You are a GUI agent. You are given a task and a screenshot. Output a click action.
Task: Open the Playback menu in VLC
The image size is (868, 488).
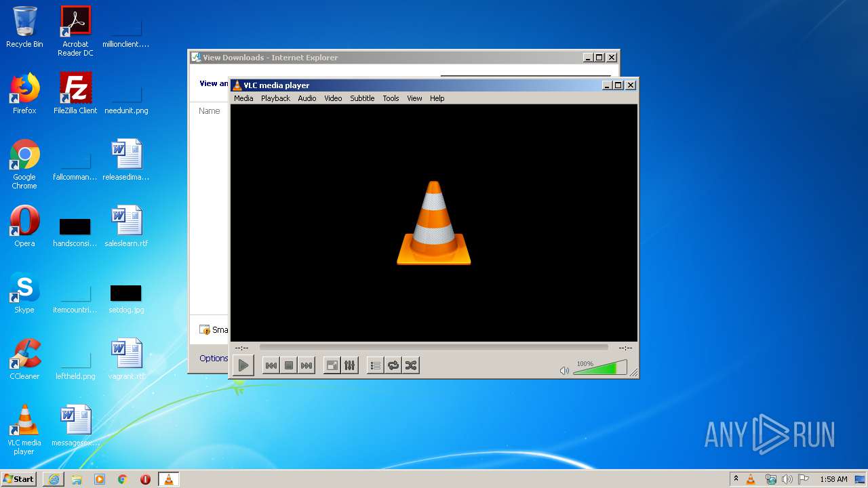(x=275, y=98)
